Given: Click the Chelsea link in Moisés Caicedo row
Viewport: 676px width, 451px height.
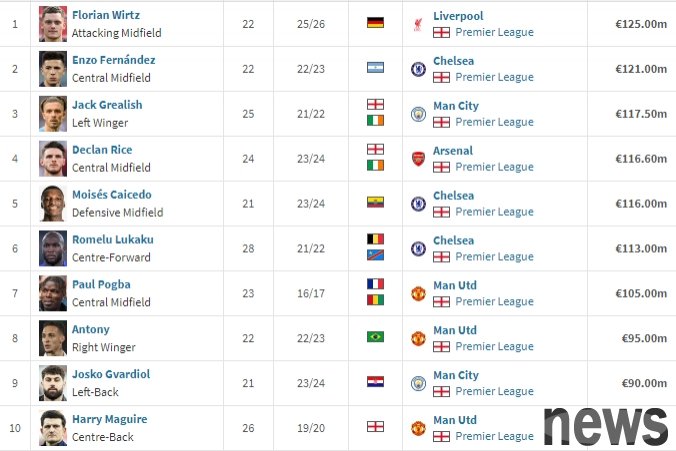Looking at the screenshot, I should (454, 195).
